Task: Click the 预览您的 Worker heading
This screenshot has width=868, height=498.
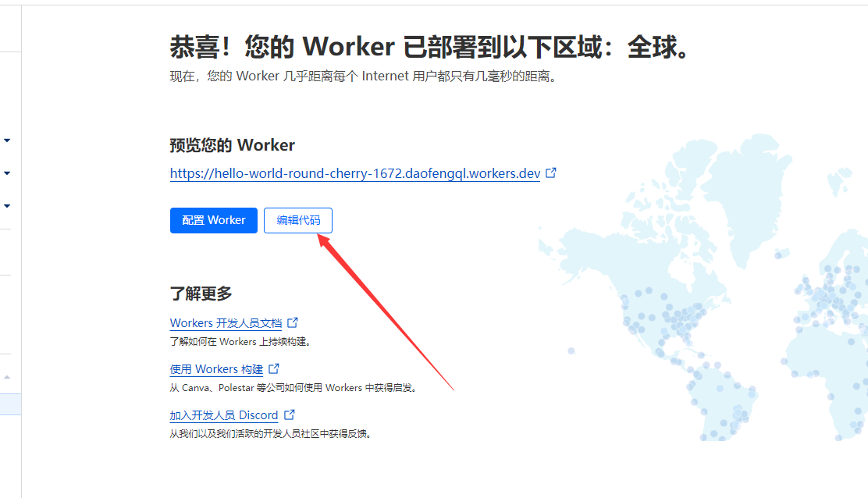Action: pyautogui.click(x=232, y=145)
